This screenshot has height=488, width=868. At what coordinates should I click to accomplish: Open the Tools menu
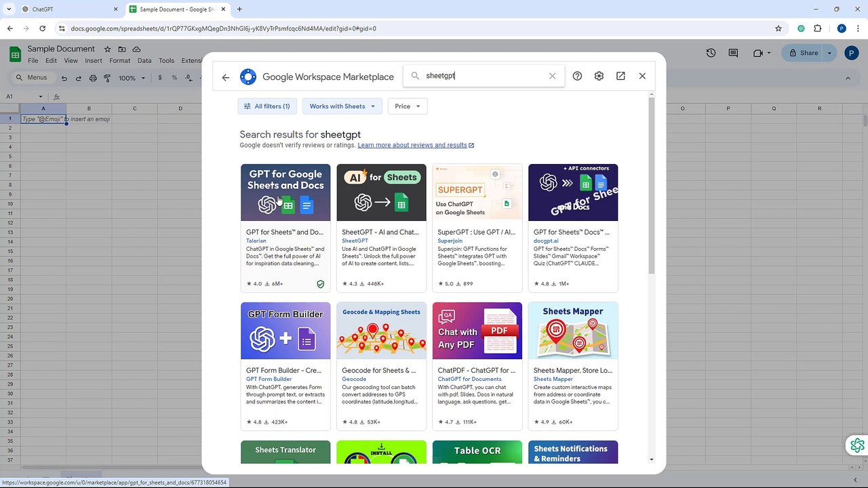(166, 61)
